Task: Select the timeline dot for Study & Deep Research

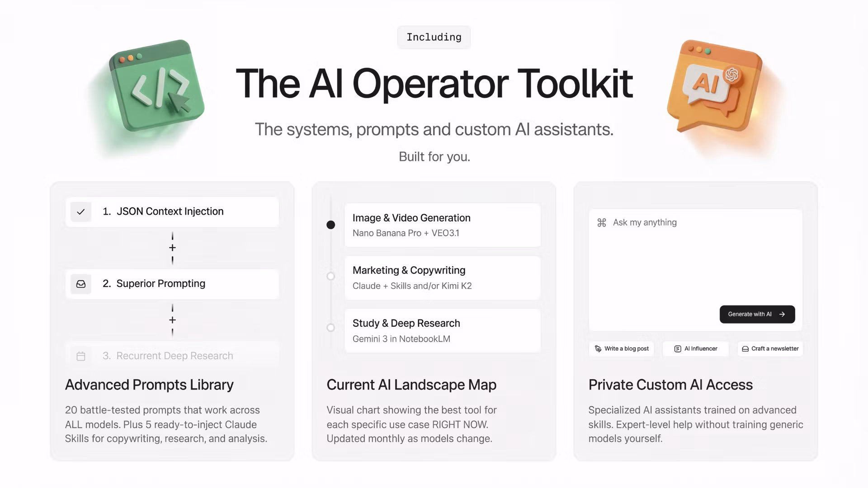Action: [331, 328]
